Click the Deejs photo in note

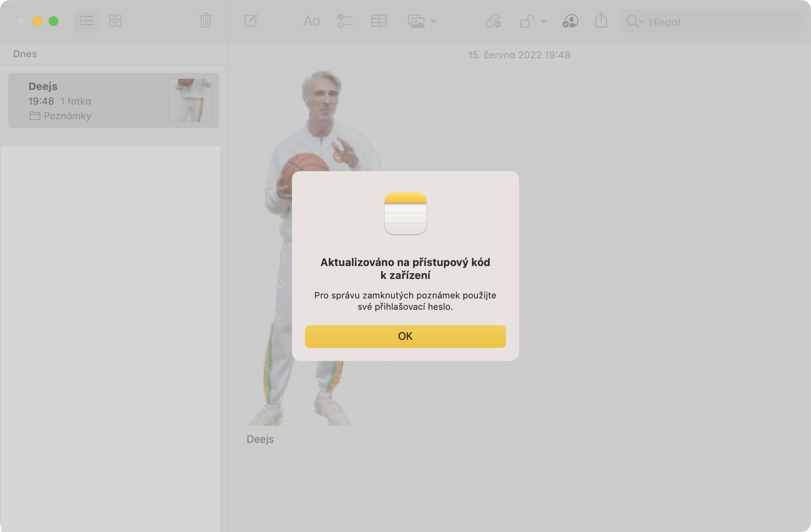pyautogui.click(x=318, y=247)
